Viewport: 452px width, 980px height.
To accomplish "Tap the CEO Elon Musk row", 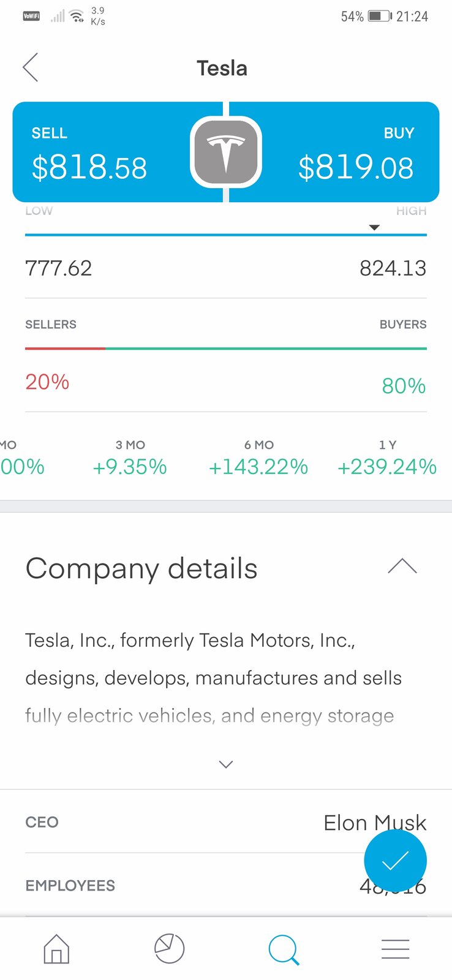I will (226, 822).
